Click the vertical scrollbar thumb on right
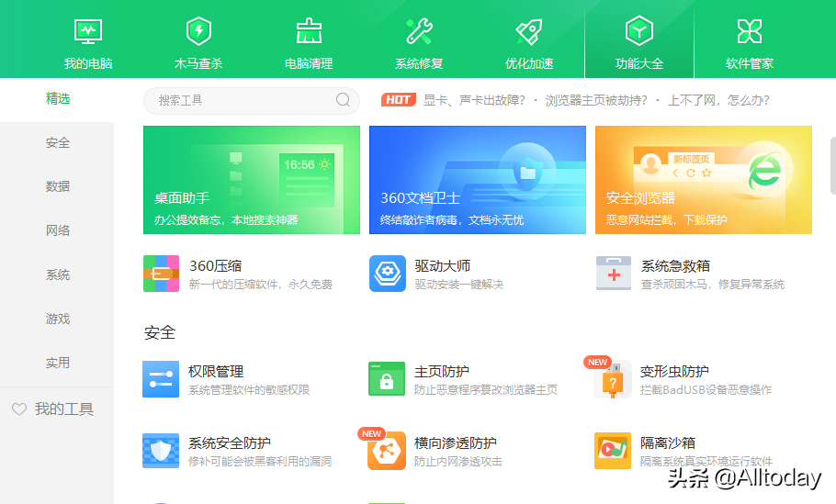The image size is (836, 504). pyautogui.click(x=833, y=165)
